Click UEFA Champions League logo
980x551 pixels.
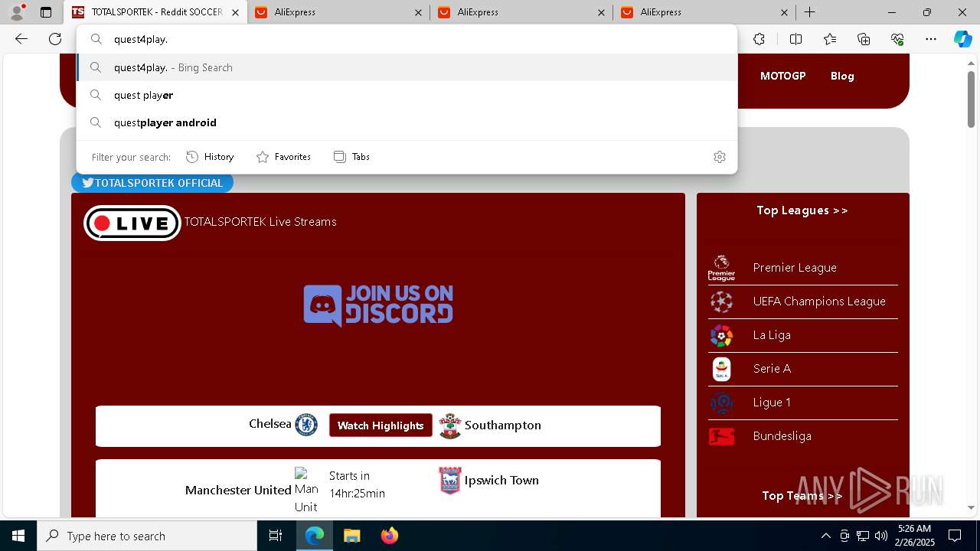pos(721,302)
